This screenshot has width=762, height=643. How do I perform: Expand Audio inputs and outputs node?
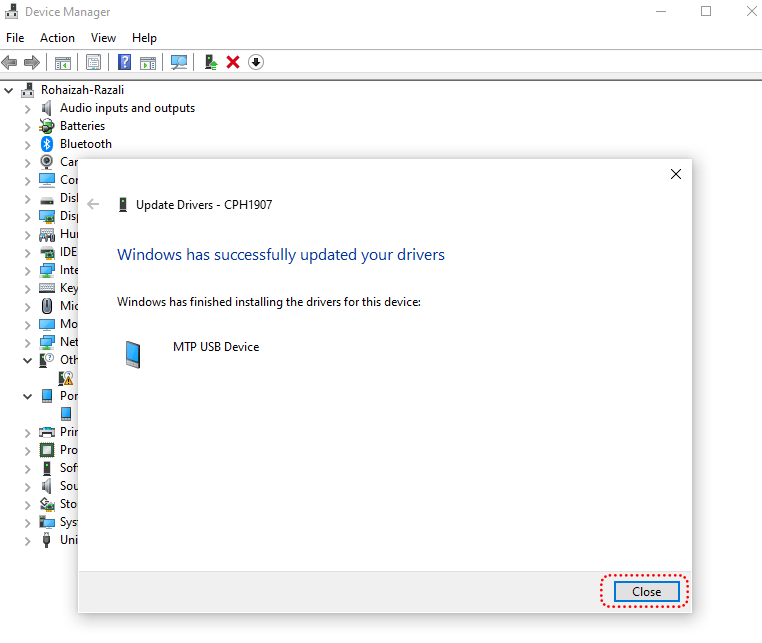pyautogui.click(x=28, y=108)
